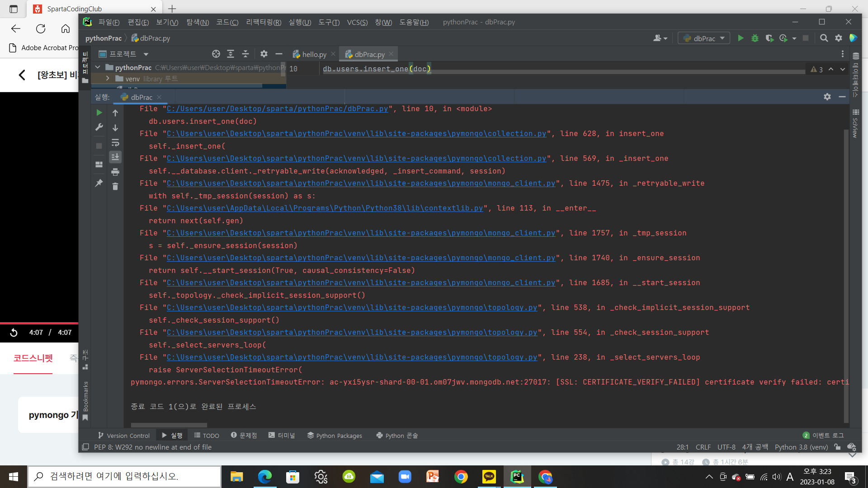
Task: Hide the project panel with minus icon
Action: pyautogui.click(x=279, y=54)
